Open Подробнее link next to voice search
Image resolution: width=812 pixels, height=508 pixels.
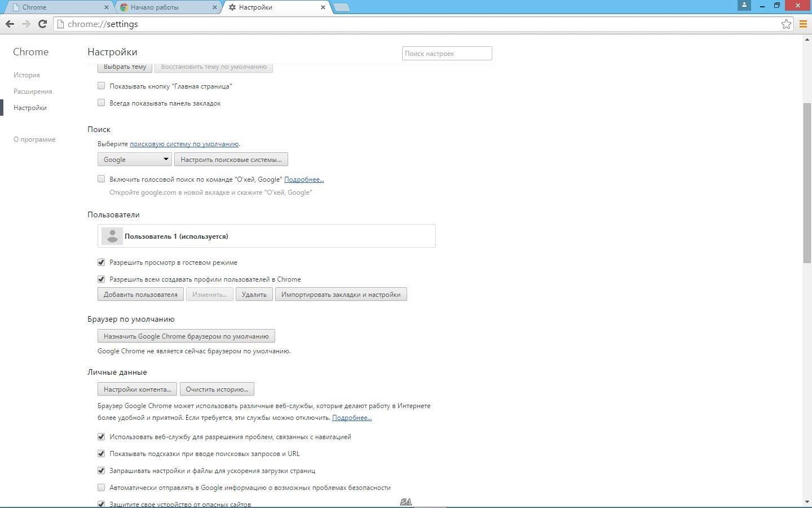click(x=304, y=179)
